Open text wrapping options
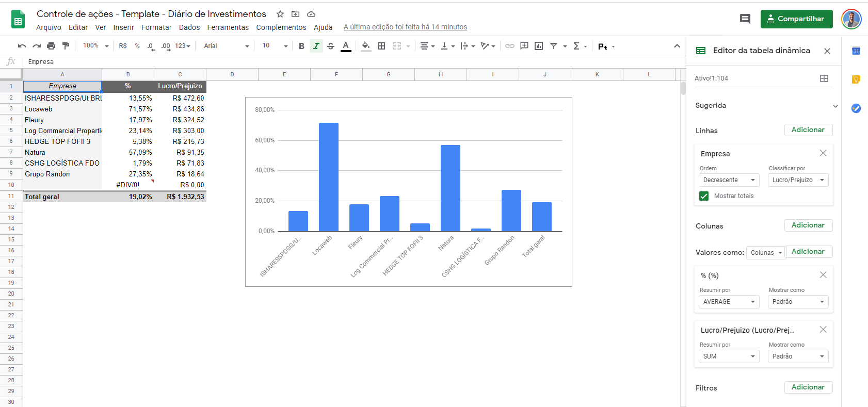The height and width of the screenshot is (407, 868). click(468, 46)
